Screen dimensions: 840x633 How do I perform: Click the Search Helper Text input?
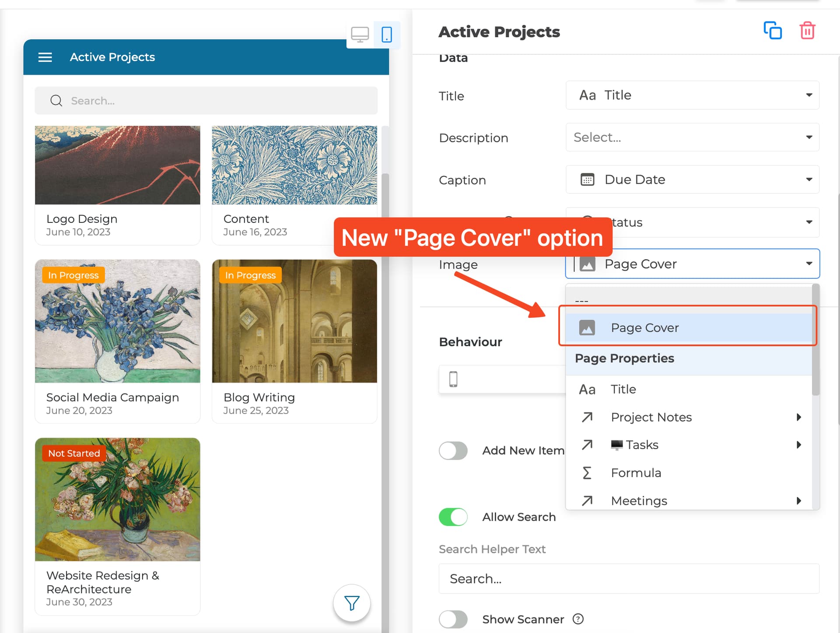click(629, 579)
